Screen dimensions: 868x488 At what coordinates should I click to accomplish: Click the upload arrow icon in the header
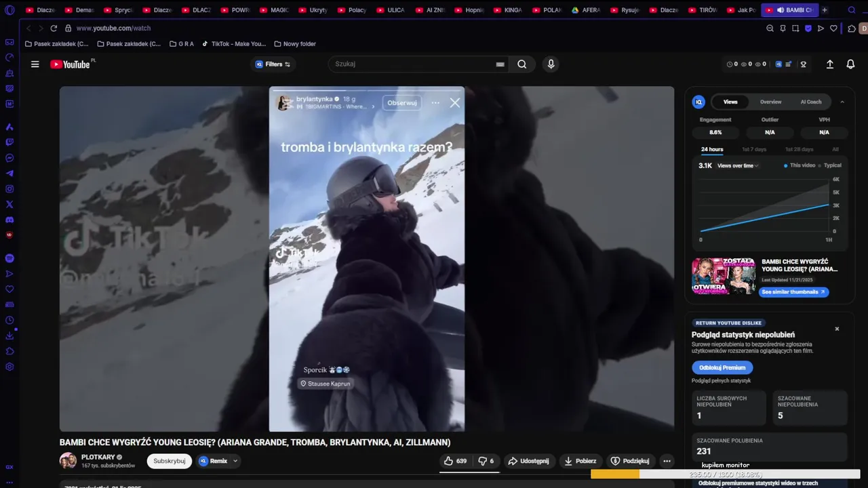829,64
